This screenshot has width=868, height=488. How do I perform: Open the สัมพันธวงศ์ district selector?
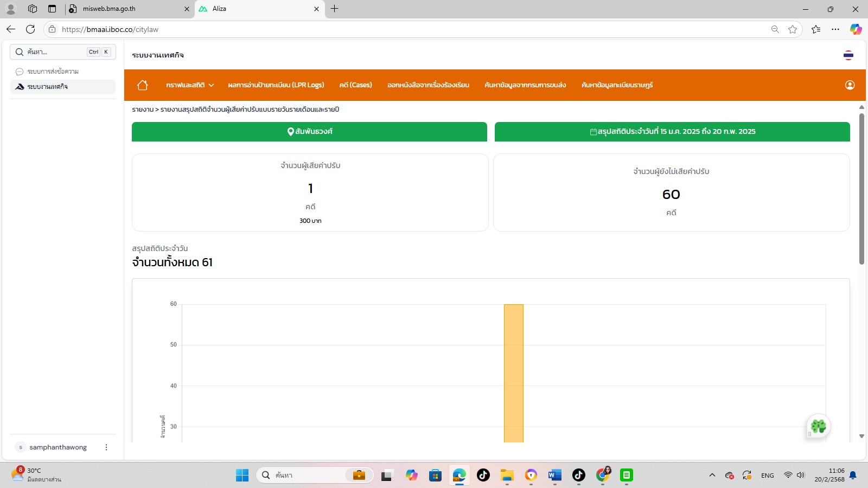[x=309, y=132]
